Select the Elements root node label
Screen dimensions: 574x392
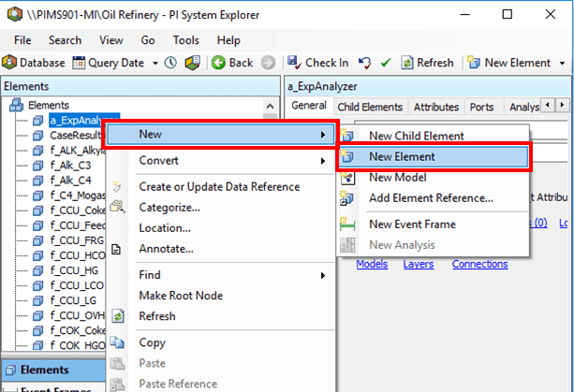49,106
